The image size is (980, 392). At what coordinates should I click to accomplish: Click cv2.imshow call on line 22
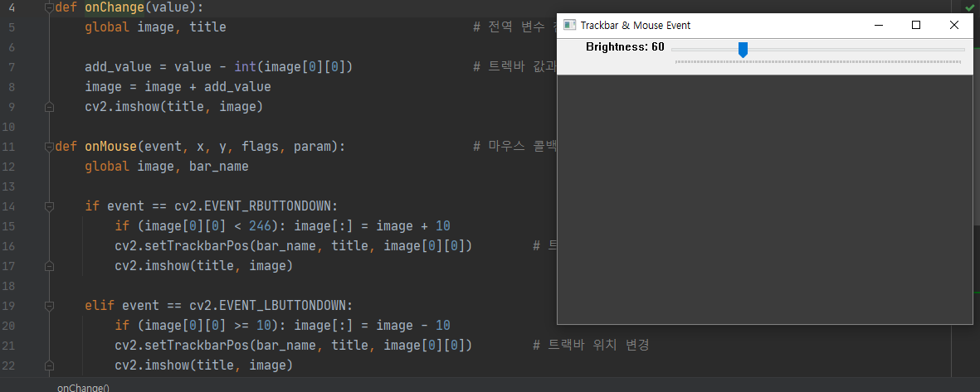204,365
